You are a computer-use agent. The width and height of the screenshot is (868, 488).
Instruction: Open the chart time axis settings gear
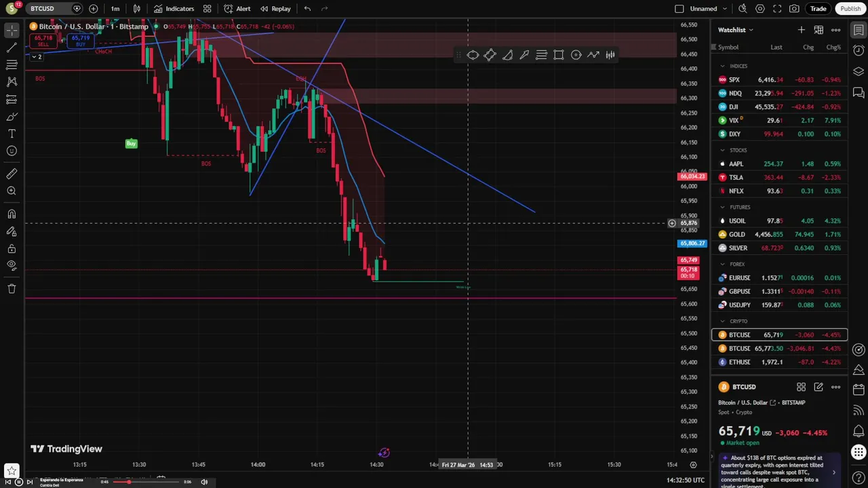pyautogui.click(x=693, y=465)
